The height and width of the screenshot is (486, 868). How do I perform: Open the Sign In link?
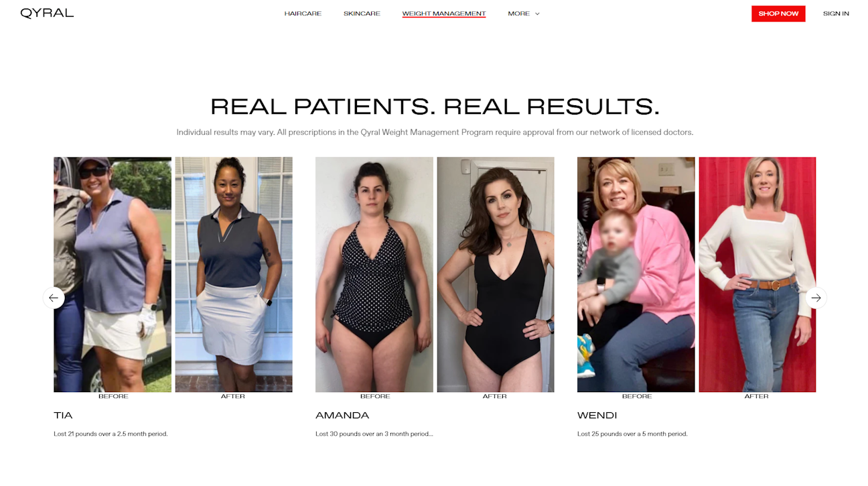pyautogui.click(x=836, y=13)
